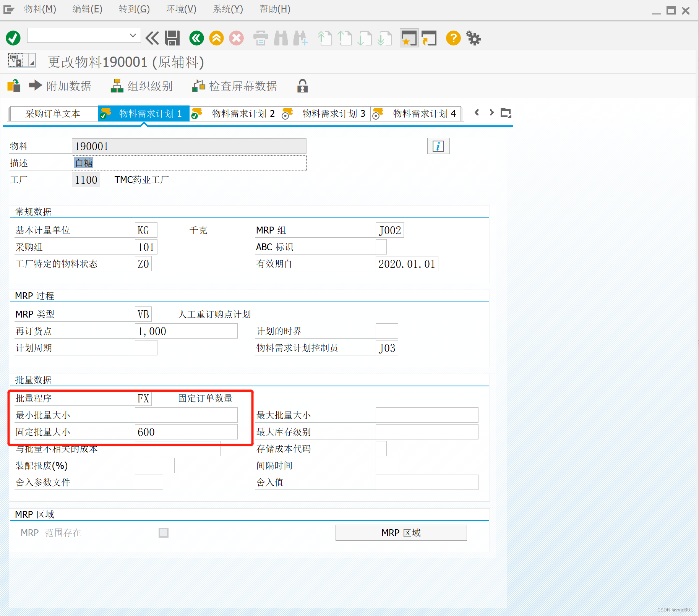Viewport: 699px width, 616px height.
Task: Click the Previous Page icon
Action: click(345, 38)
